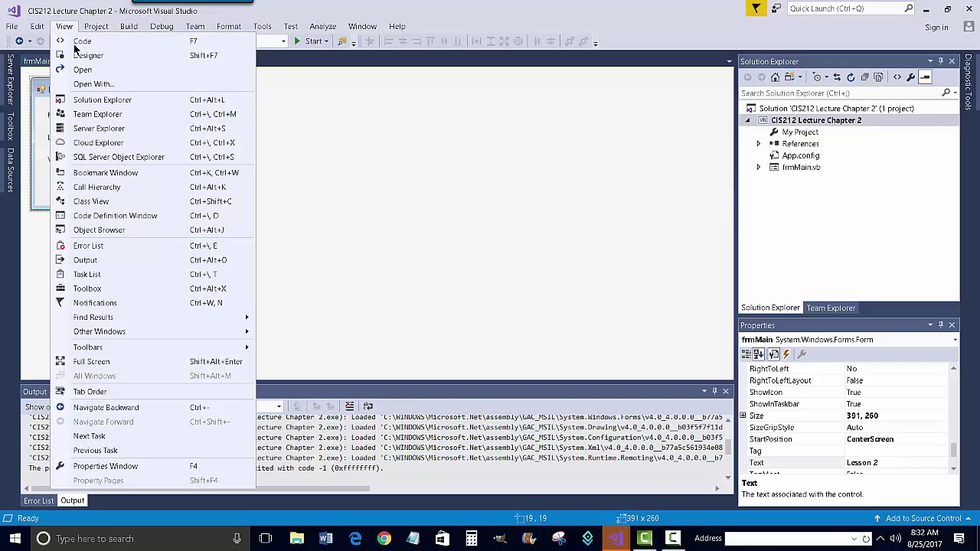Click the Navigate Backward toolbar icon

click(19, 41)
